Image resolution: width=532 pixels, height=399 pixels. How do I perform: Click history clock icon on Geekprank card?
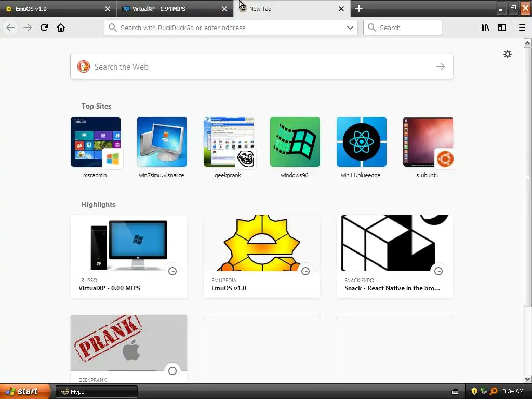click(x=172, y=370)
